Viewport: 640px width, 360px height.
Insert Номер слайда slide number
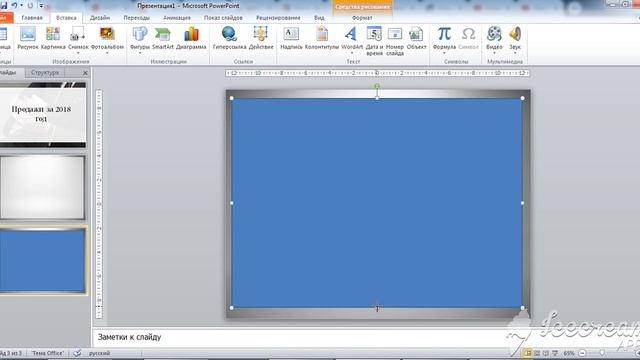[x=395, y=40]
